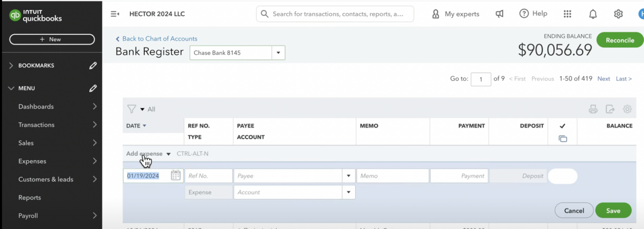Expand the Payee dropdown arrow
Viewport: 644px width, 229px height.
coord(348,176)
